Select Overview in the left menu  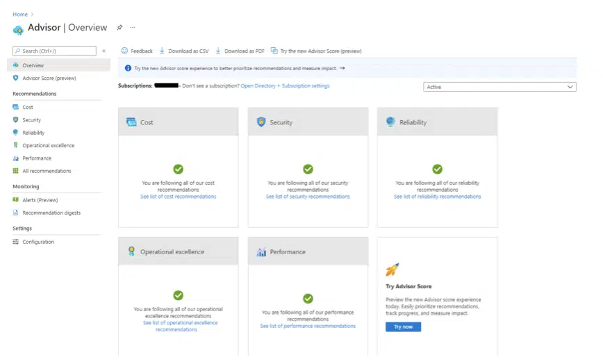[58, 65]
